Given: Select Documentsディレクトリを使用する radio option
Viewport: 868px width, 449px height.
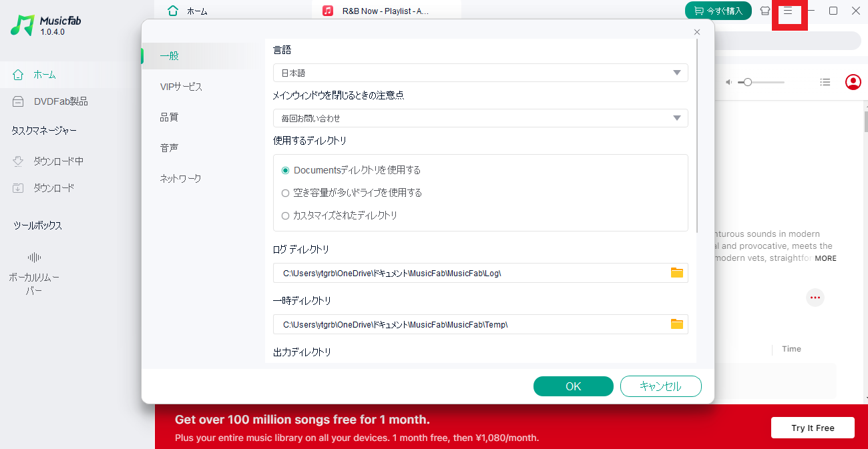Looking at the screenshot, I should 286,170.
